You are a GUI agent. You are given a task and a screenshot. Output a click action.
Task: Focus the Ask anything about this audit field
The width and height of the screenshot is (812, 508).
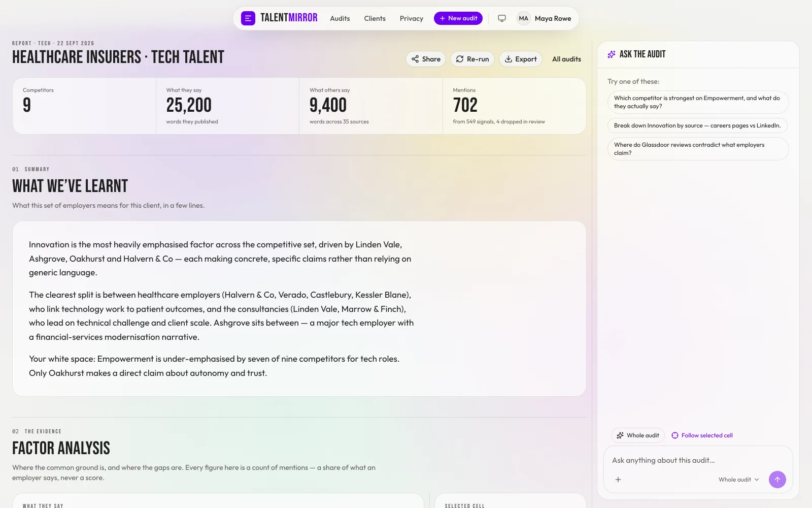point(698,460)
